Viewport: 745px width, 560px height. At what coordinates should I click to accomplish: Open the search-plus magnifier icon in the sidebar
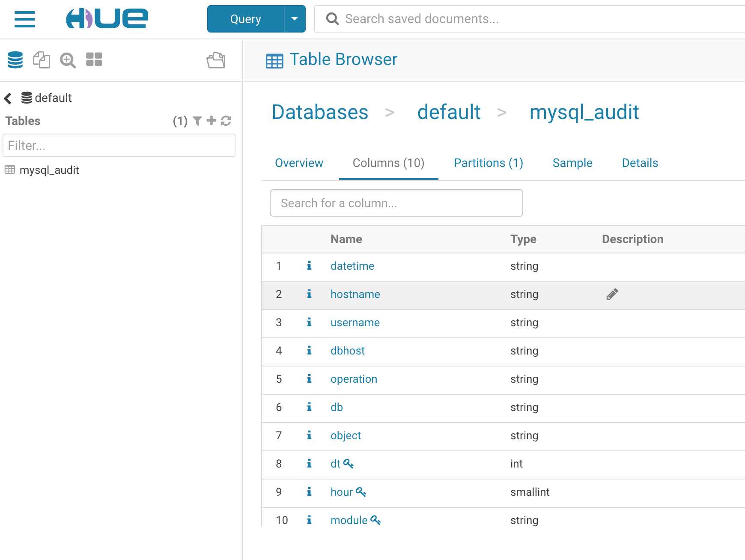click(68, 60)
